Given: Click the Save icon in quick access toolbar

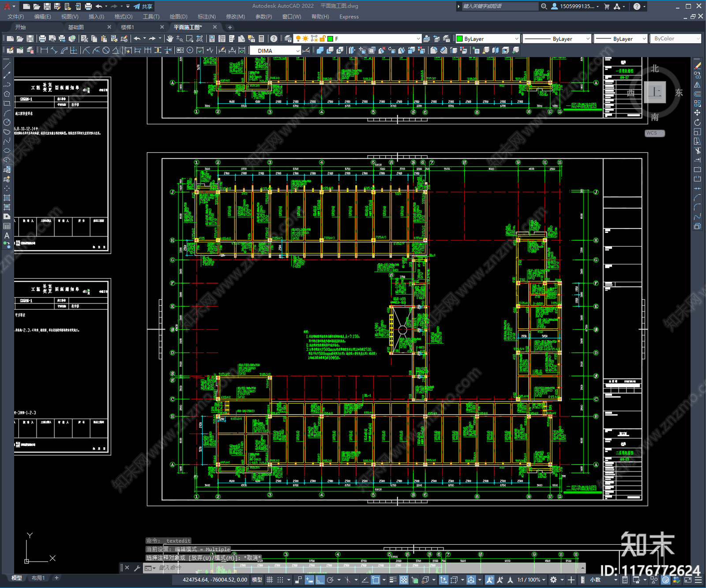Looking at the screenshot, I should point(47,6).
